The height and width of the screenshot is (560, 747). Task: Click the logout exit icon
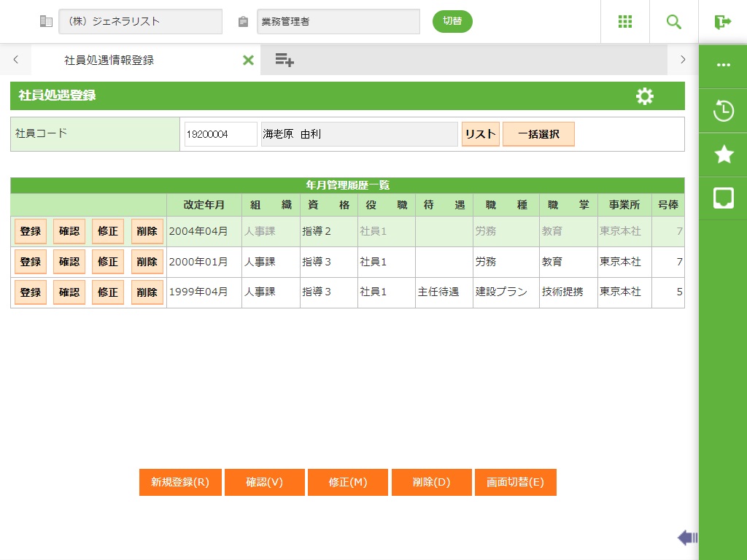[722, 22]
